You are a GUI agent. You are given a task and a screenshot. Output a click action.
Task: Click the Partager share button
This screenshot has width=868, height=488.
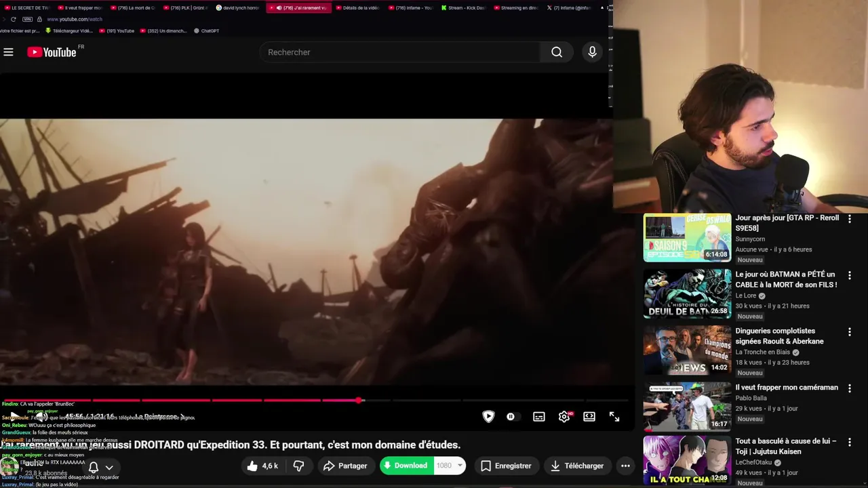[346, 466]
